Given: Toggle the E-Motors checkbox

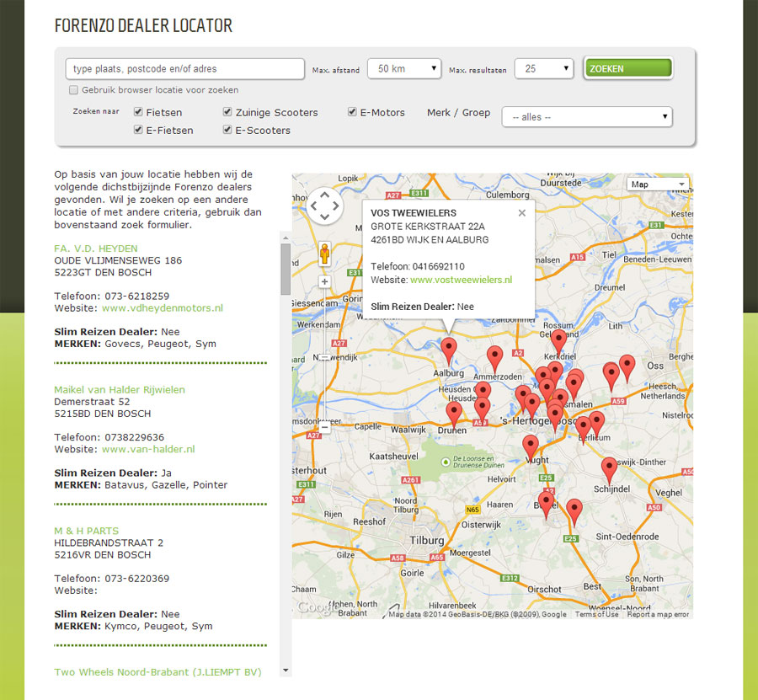Looking at the screenshot, I should pos(352,112).
